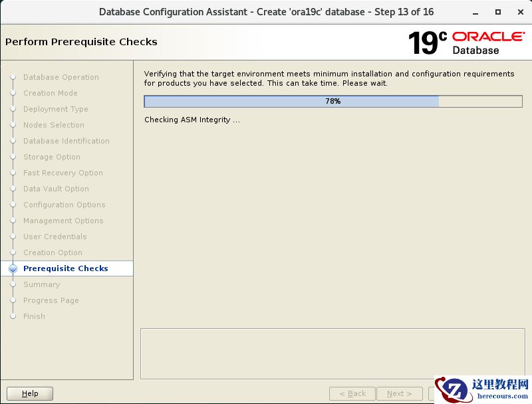Close the Database Configuration Assistant window
This screenshot has width=532, height=404.
tap(521, 12)
